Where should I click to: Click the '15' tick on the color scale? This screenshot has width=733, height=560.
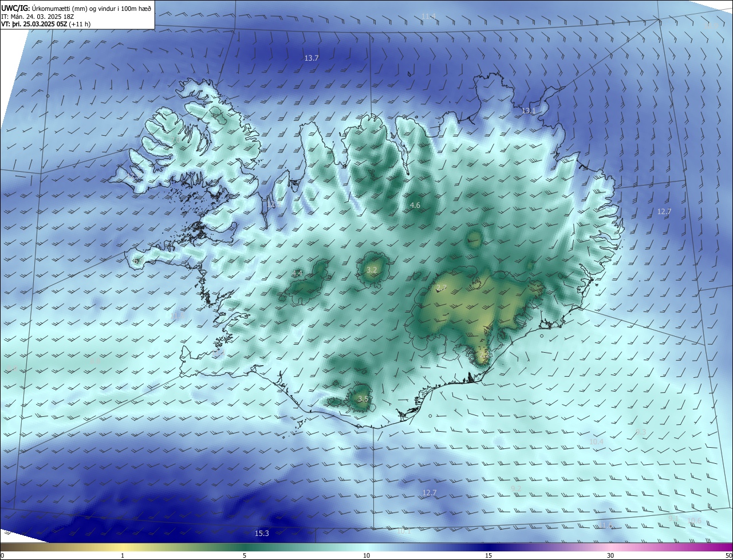[488, 556]
